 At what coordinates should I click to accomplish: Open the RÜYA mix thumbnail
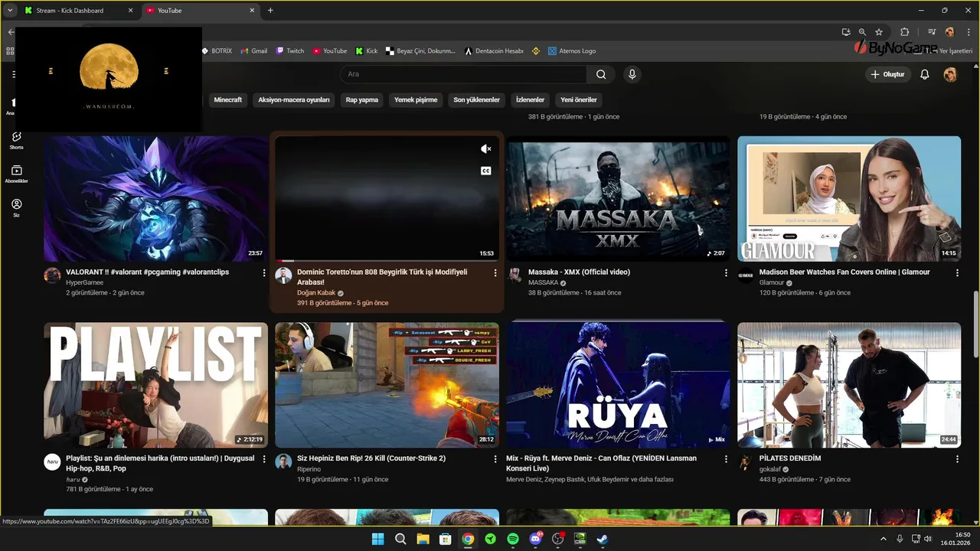click(618, 385)
